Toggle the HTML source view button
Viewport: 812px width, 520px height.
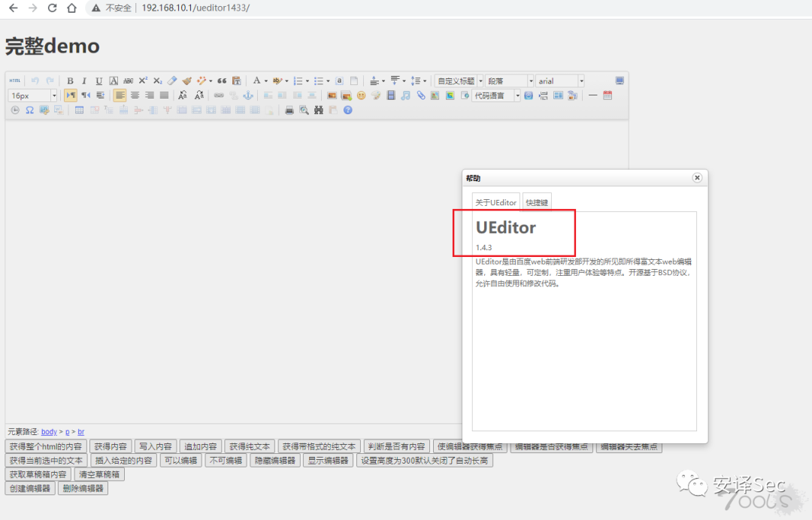tap(14, 80)
